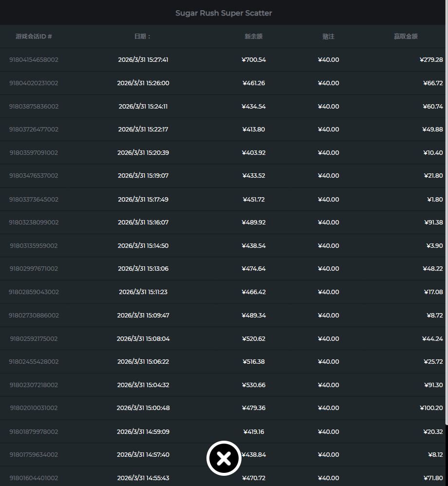448x486 pixels.
Task: Select session ID 91802592175002
Action: (x=34, y=338)
